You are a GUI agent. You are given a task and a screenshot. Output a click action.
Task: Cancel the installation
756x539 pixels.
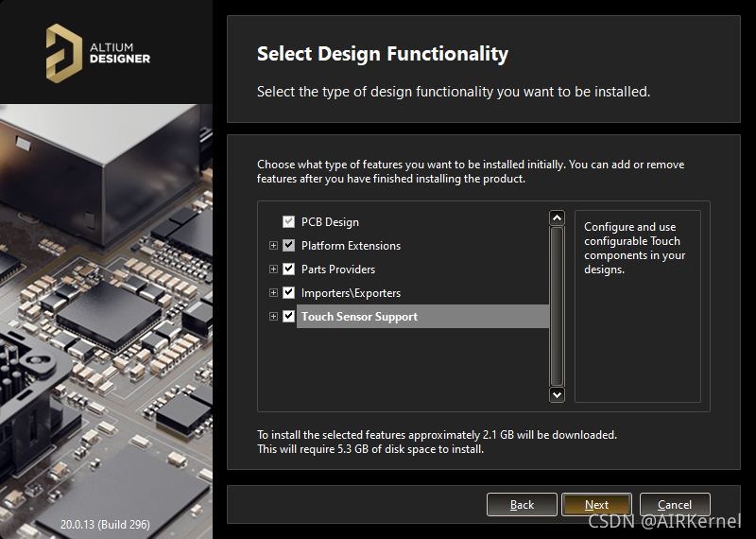[675, 505]
